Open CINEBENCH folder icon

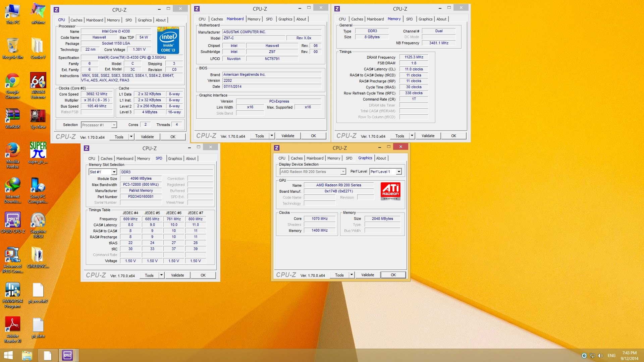(x=38, y=257)
